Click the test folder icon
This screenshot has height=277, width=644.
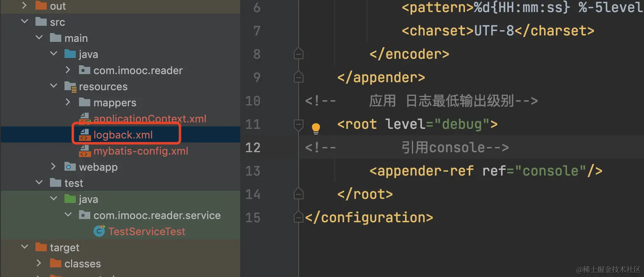pyautogui.click(x=56, y=183)
